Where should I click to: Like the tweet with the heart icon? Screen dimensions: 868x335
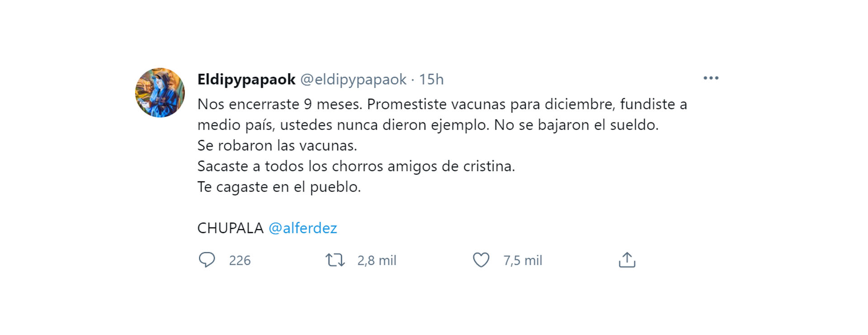[481, 260]
